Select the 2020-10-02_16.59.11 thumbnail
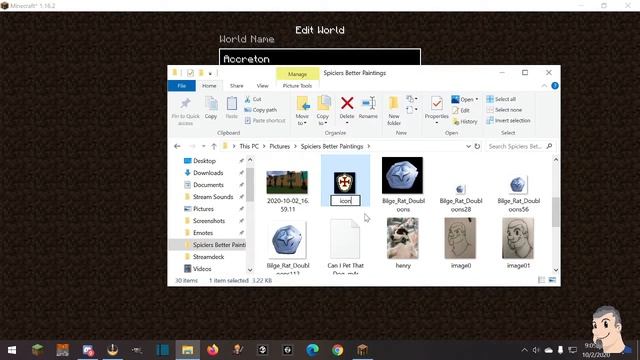 287,182
